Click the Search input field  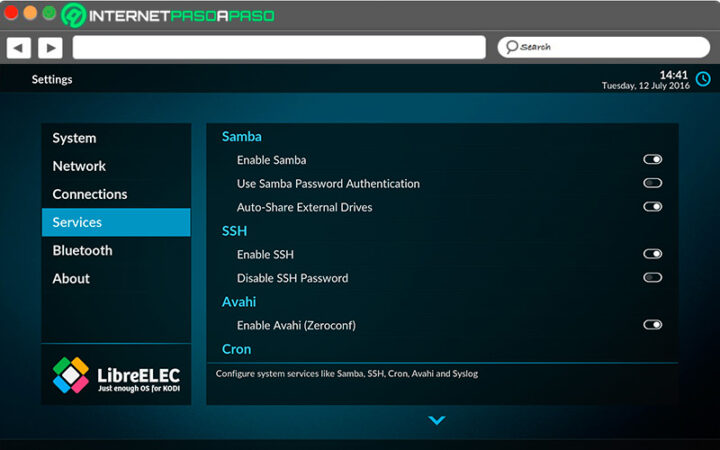(x=604, y=47)
